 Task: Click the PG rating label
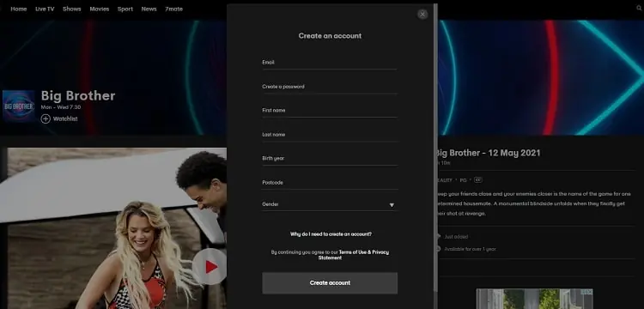(464, 180)
